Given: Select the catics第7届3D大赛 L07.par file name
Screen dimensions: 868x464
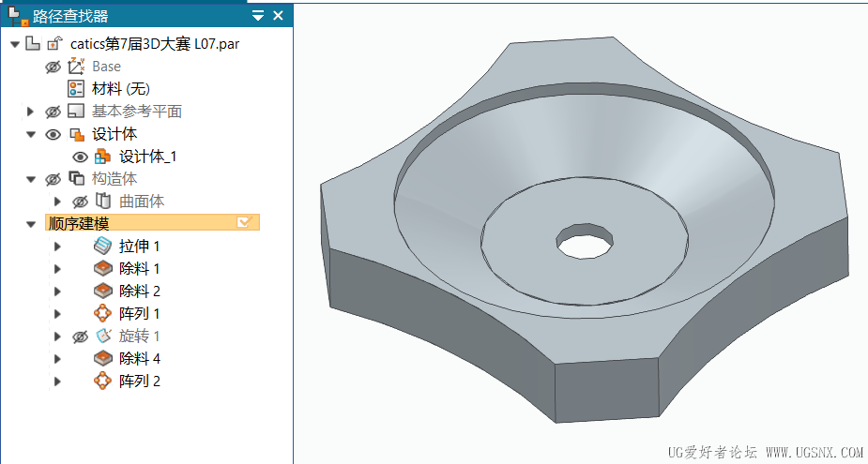Looking at the screenshot, I should point(155,44).
